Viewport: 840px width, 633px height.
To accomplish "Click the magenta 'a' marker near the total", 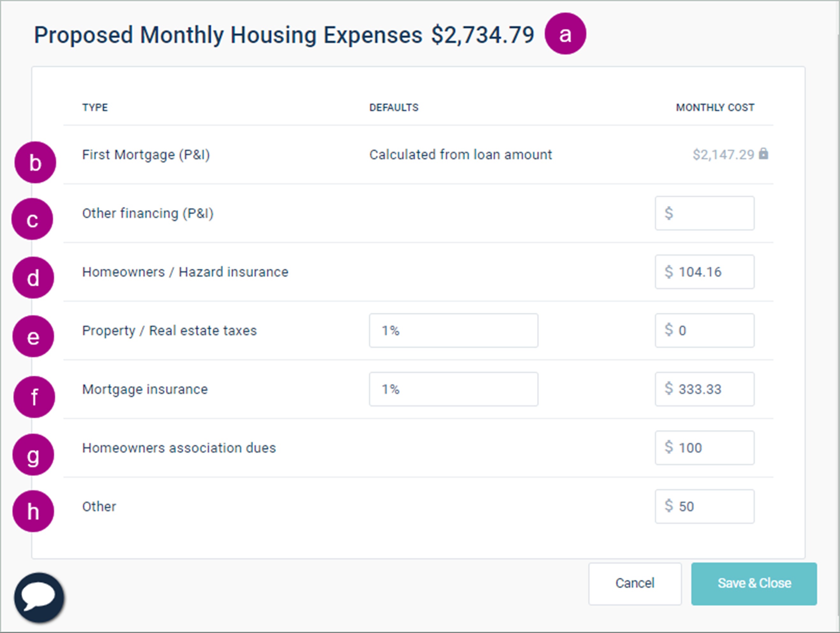I will 565,34.
